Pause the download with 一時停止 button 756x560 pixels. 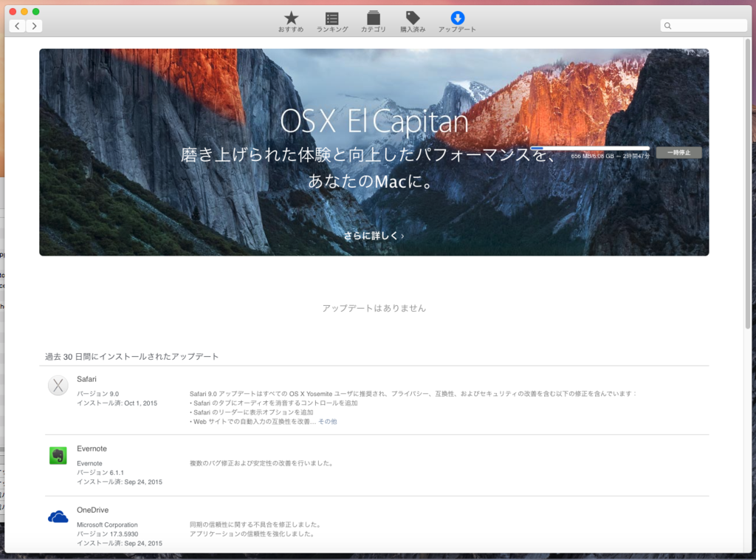(679, 152)
